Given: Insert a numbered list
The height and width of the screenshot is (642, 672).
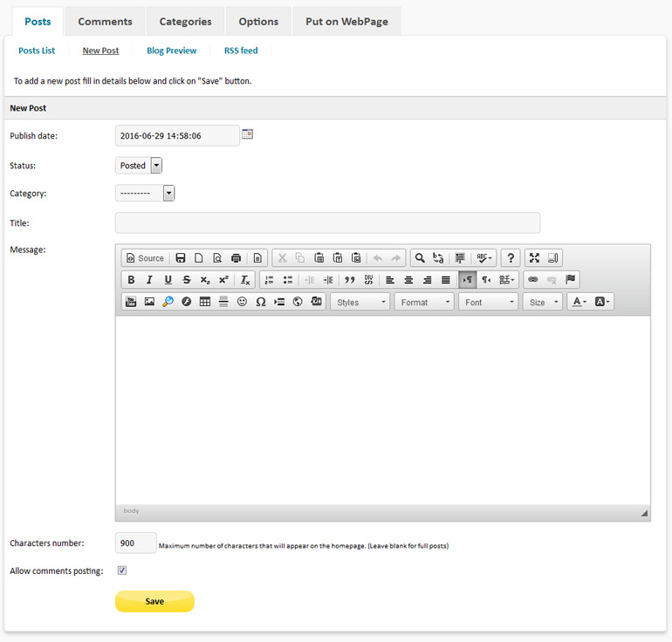Looking at the screenshot, I should point(269,280).
